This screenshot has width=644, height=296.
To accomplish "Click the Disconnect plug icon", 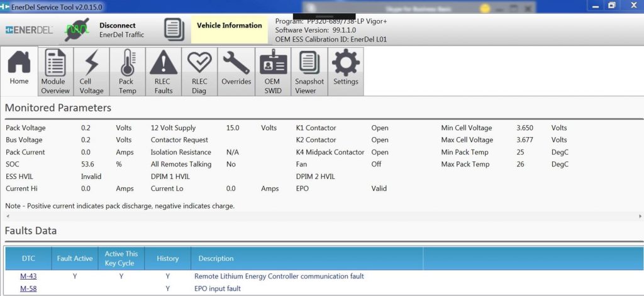I will pos(77,30).
